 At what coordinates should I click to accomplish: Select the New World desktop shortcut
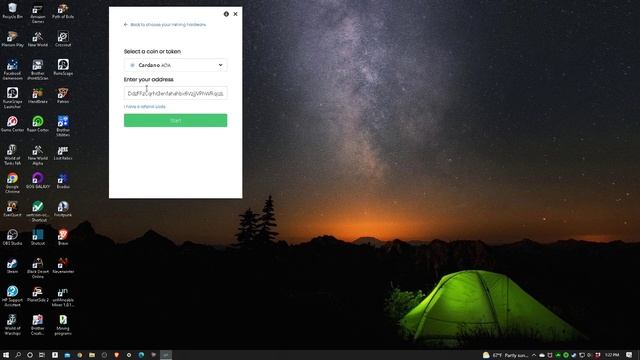[x=38, y=39]
